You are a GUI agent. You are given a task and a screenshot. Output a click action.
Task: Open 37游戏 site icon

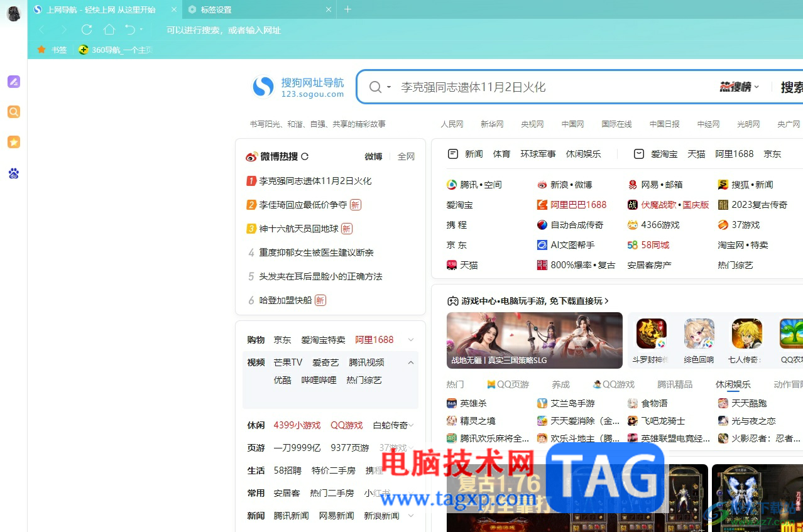723,225
